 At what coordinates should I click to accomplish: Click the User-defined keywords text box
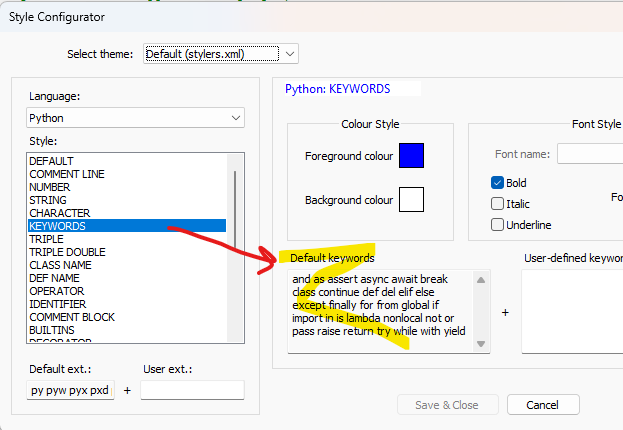[570, 311]
